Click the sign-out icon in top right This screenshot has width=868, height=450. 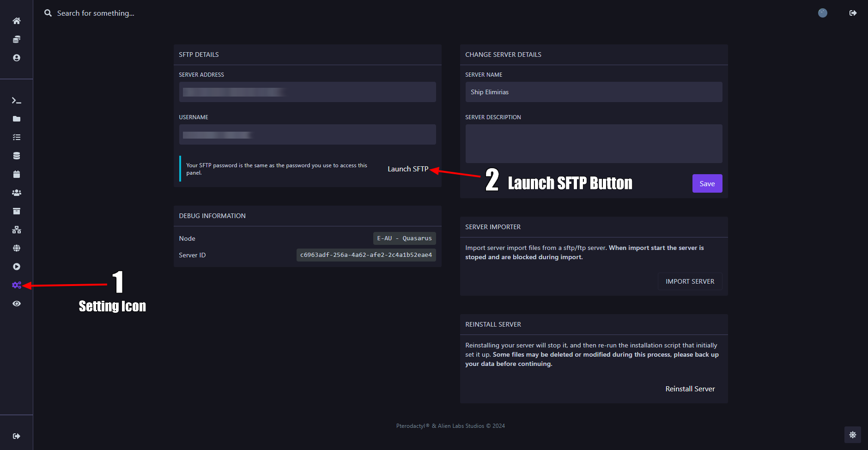click(x=853, y=13)
